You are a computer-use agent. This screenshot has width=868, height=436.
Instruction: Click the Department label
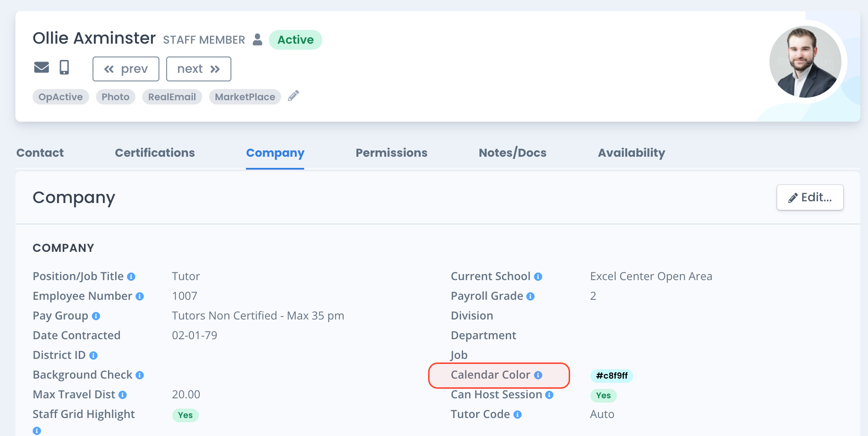(x=483, y=335)
